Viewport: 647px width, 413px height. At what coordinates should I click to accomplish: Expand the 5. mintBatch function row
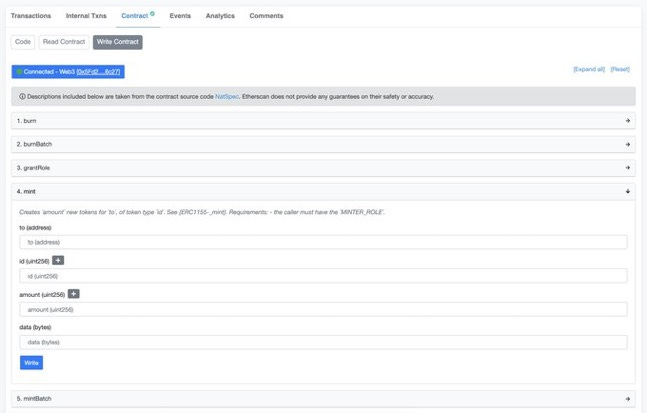click(323, 399)
